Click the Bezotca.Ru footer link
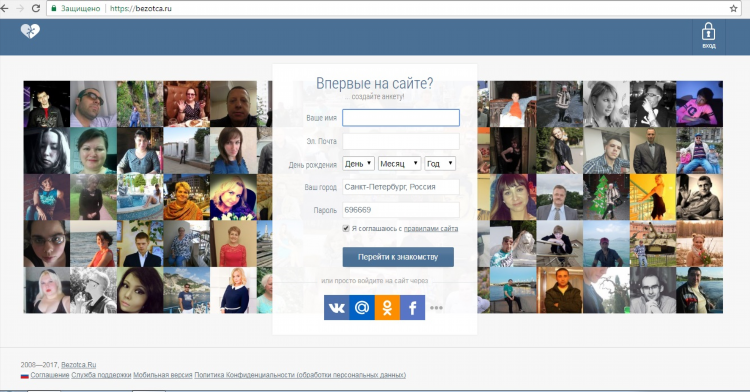750x392 pixels. pos(78,365)
